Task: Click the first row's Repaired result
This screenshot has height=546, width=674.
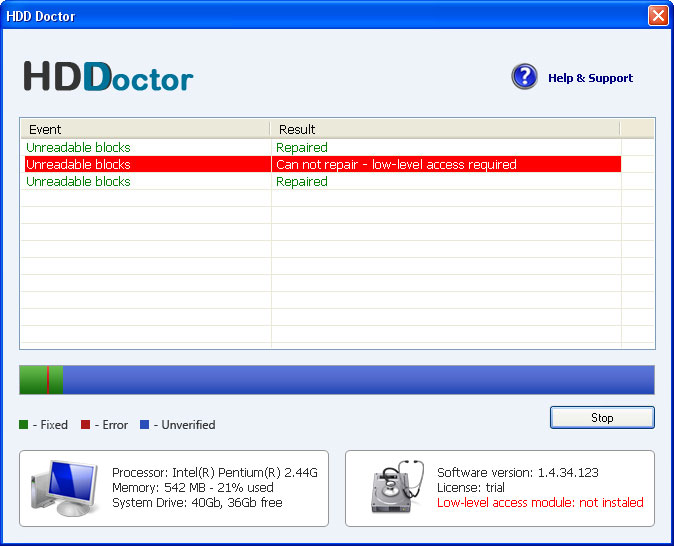Action: 302,147
